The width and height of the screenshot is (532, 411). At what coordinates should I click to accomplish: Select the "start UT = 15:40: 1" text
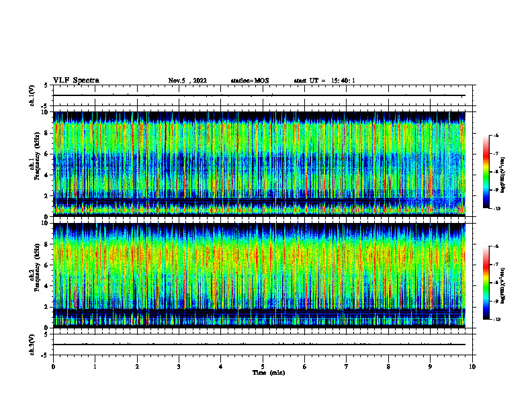click(x=324, y=81)
